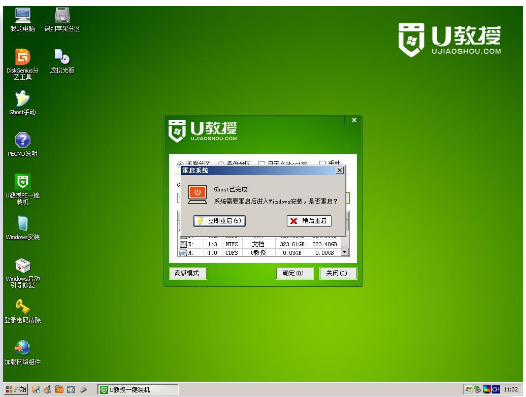526x397 pixels.
Task: Click the U教授 logo in installer window
Action: click(203, 131)
